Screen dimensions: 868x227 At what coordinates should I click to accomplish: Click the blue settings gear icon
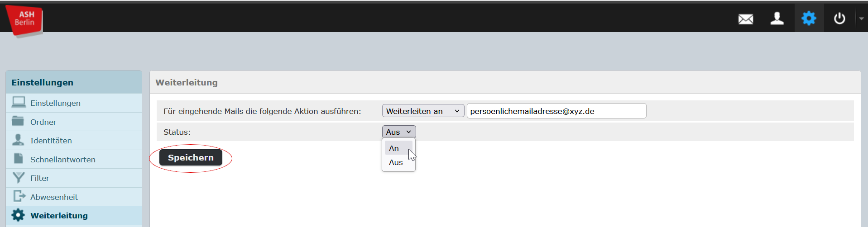pyautogui.click(x=809, y=19)
